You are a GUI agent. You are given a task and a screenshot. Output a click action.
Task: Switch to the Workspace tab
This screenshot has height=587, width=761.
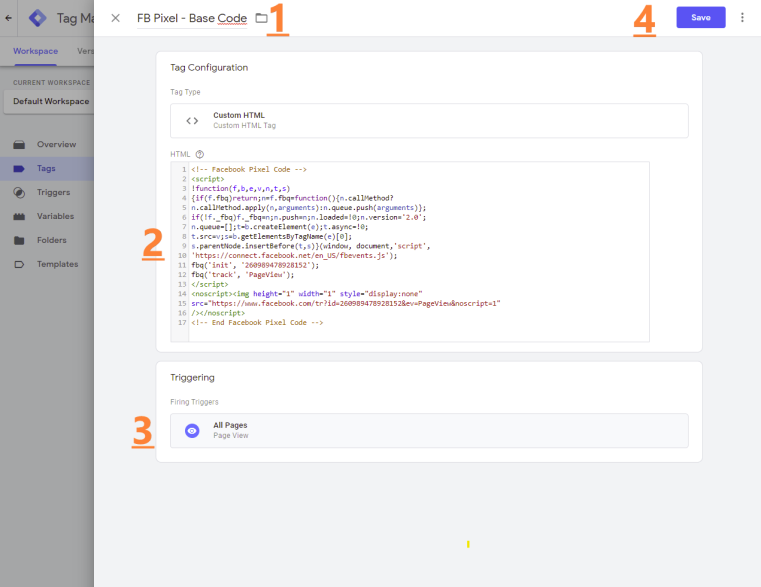(x=35, y=51)
